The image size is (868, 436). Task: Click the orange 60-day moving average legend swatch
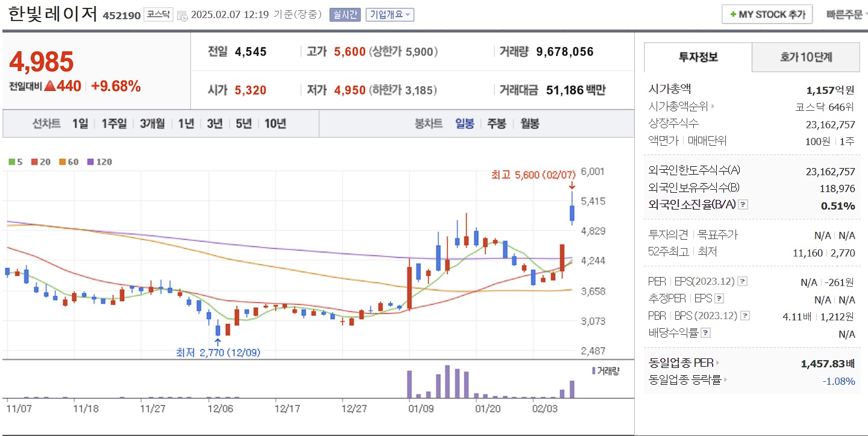63,162
